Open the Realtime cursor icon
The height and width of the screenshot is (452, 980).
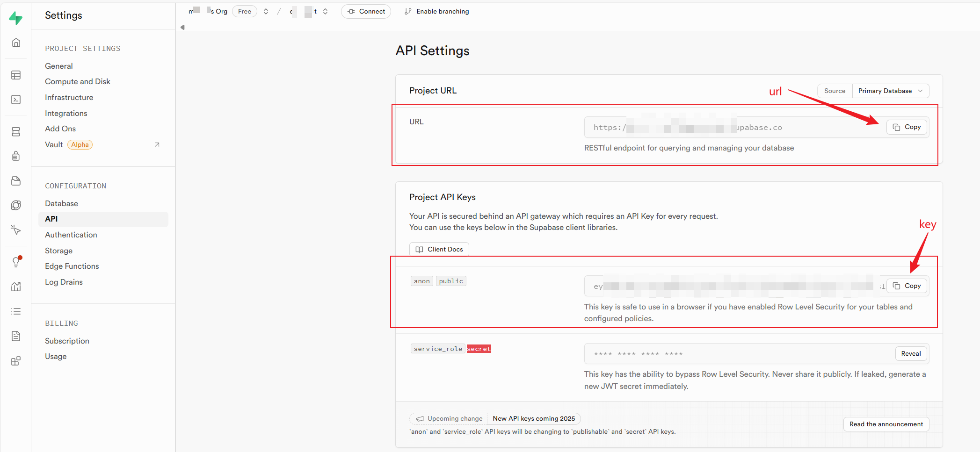16,230
